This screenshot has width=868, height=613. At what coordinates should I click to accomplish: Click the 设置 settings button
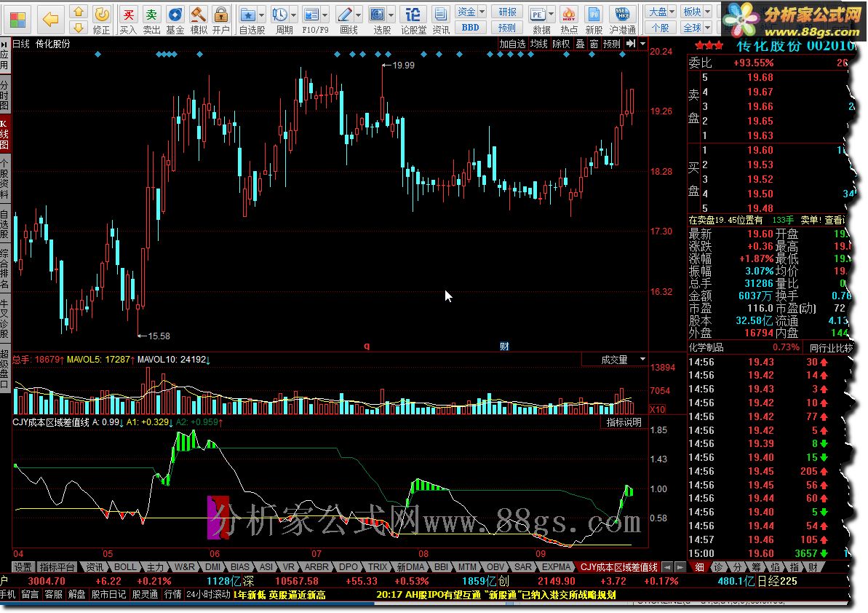click(23, 567)
